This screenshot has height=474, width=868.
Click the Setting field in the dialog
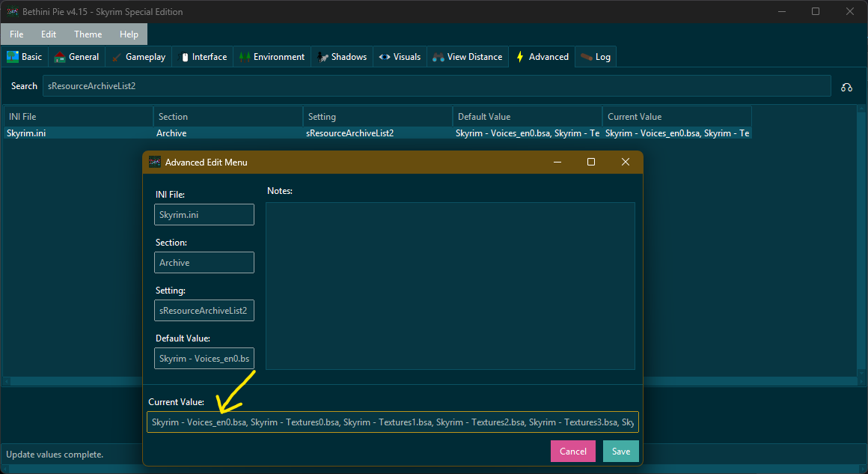pyautogui.click(x=204, y=311)
